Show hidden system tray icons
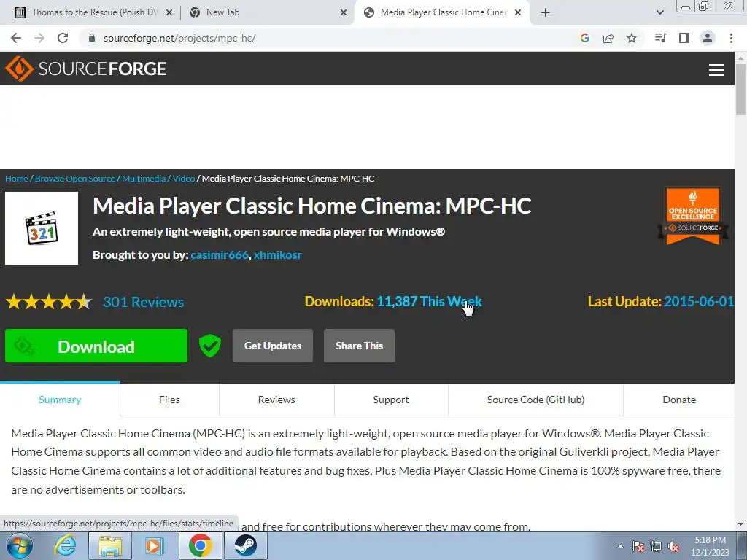 (x=620, y=546)
